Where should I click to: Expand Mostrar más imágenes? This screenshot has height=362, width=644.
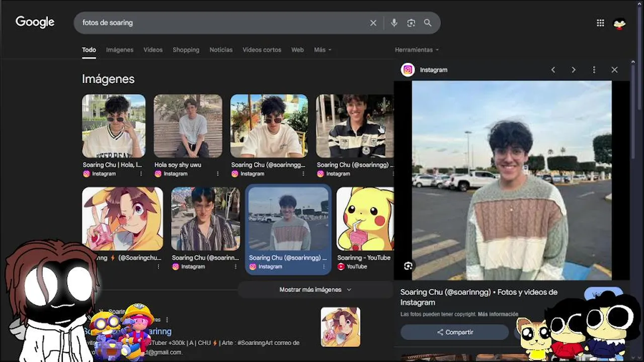pos(315,290)
